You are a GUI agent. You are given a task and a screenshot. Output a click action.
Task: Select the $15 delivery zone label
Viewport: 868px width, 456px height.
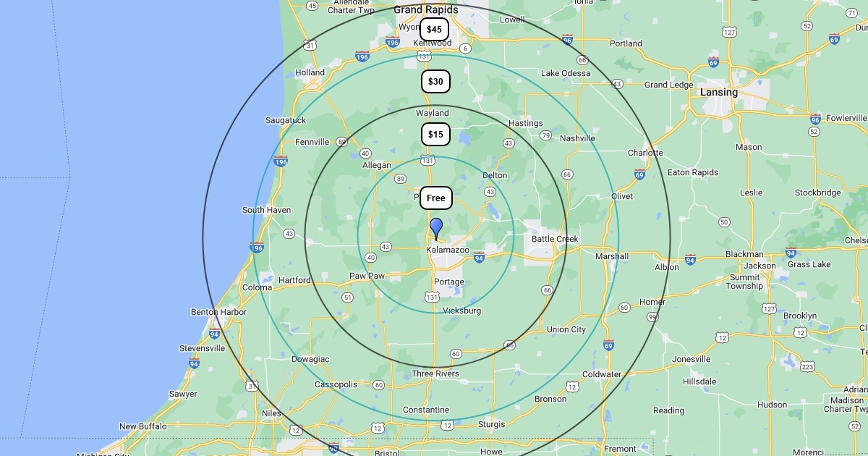pyautogui.click(x=435, y=135)
